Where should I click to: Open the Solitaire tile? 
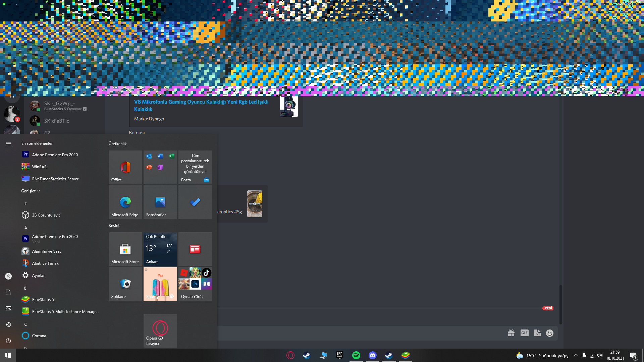(125, 284)
